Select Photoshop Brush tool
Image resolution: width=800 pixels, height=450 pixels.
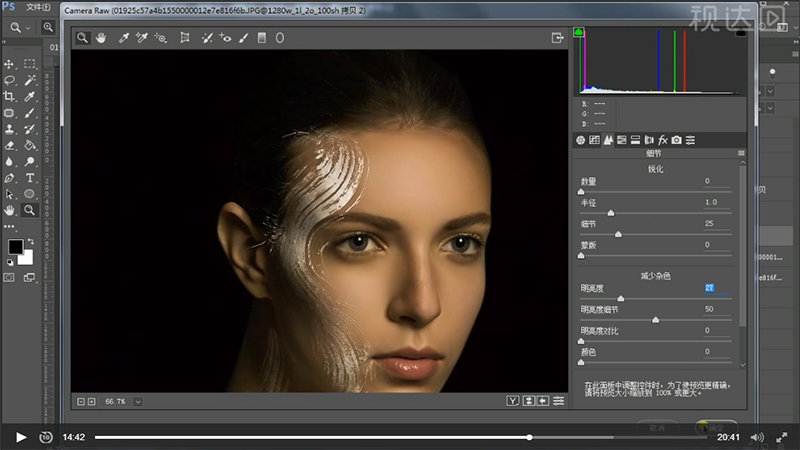(30, 113)
